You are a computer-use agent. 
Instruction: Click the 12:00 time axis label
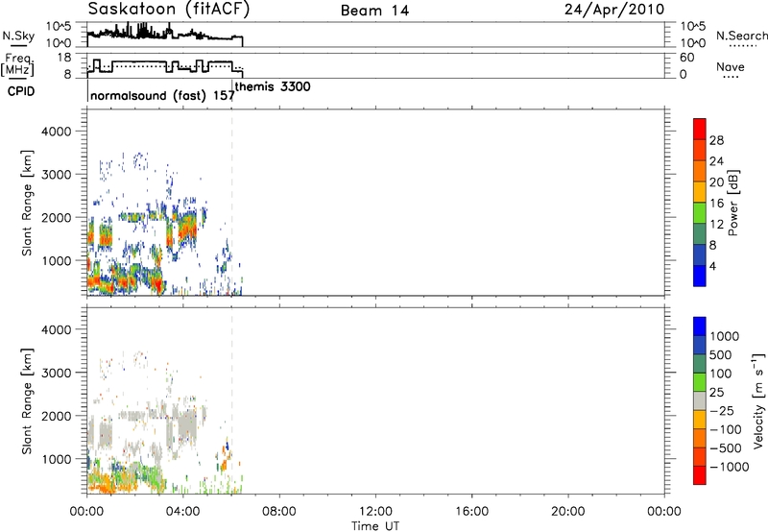pyautogui.click(x=375, y=512)
